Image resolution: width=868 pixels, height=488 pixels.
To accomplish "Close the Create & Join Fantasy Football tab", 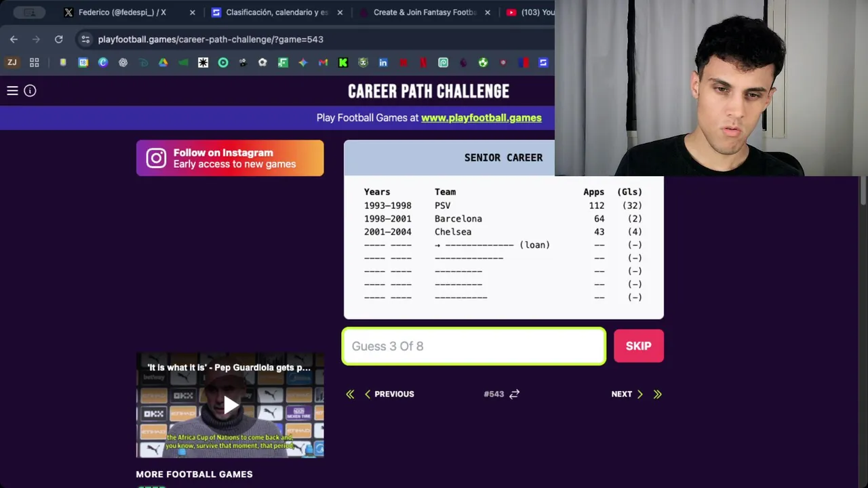I will click(x=488, y=12).
